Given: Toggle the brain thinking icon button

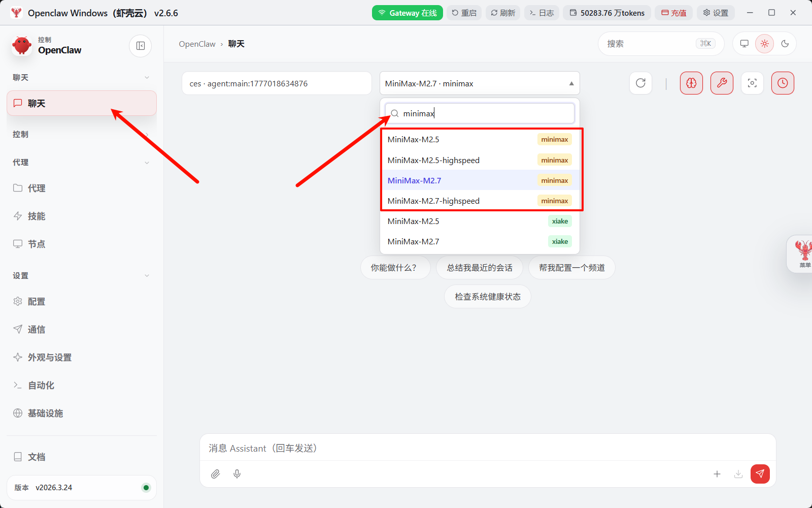Looking at the screenshot, I should click(691, 83).
